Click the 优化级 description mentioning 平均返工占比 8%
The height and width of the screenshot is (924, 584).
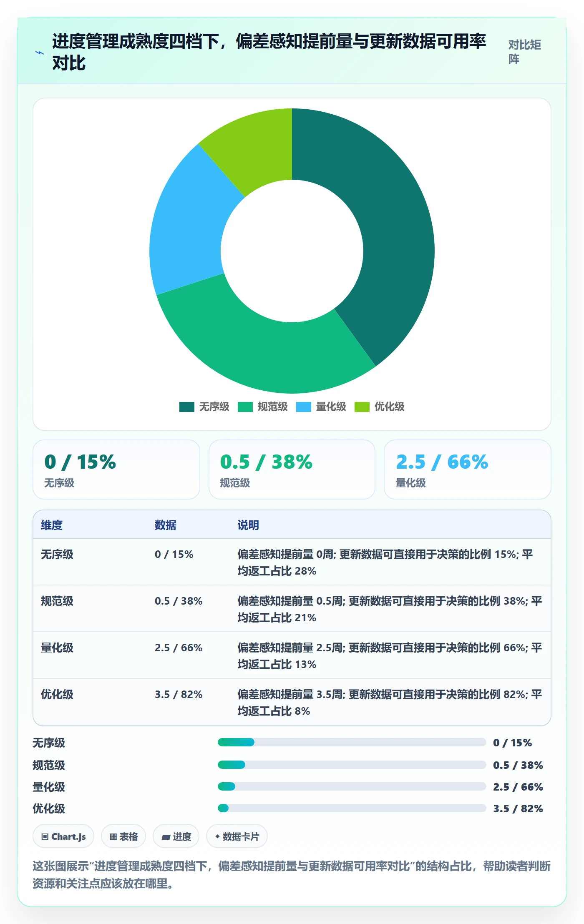click(390, 703)
